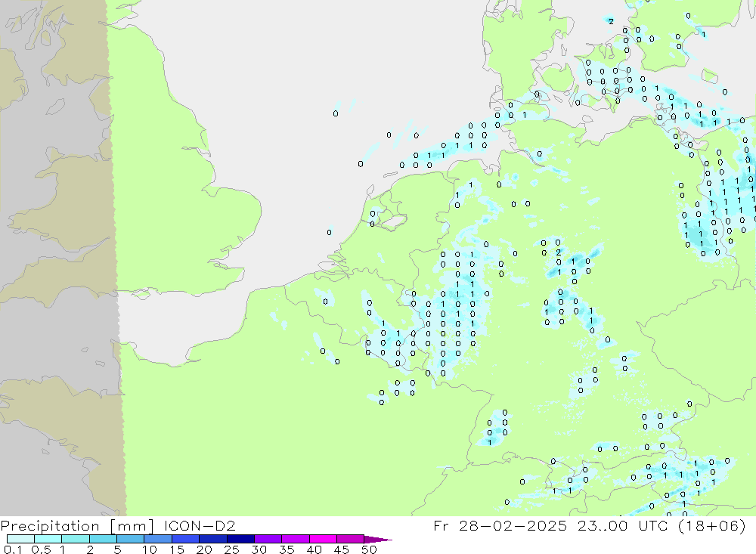Click the 25–30 mm navy legend swatch
The image size is (756, 554).
click(x=240, y=539)
